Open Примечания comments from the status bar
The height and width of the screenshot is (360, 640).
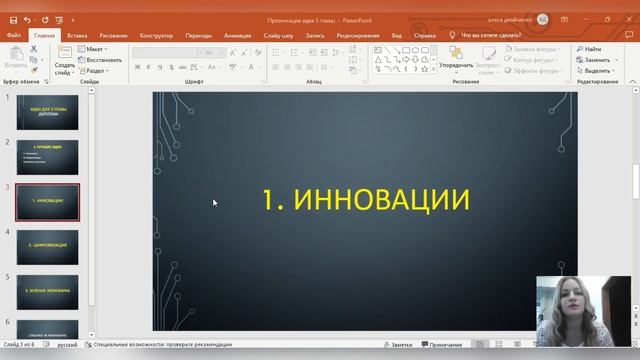442,345
